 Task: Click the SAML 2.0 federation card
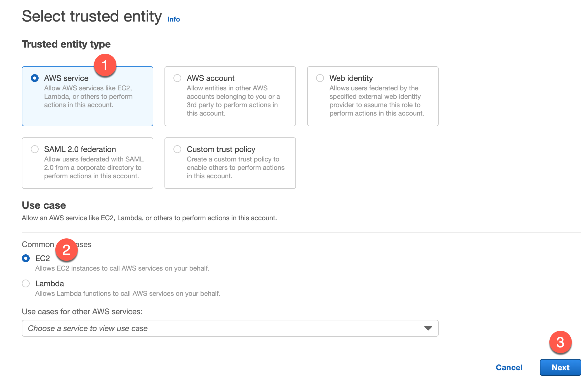(x=87, y=163)
